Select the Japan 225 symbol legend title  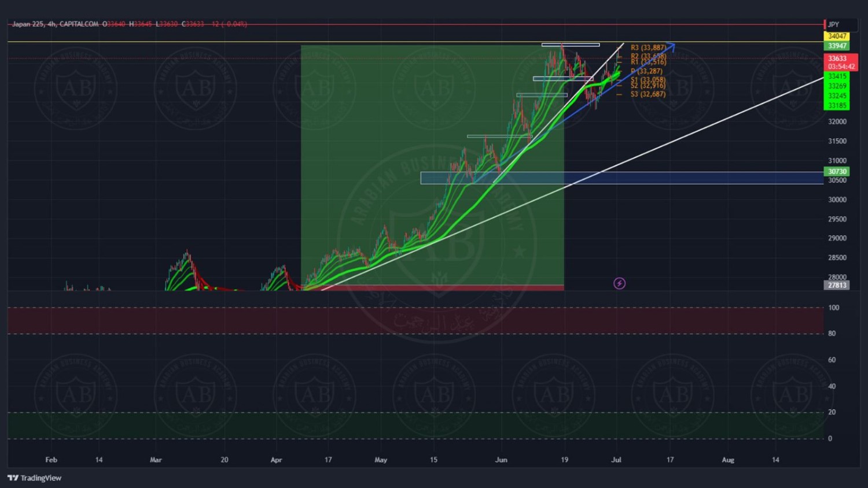29,24
